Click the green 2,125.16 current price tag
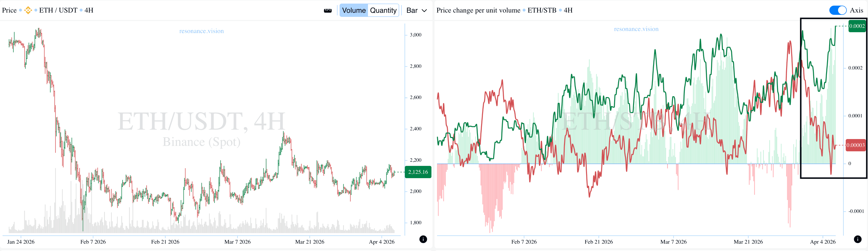868x251 pixels. [418, 172]
